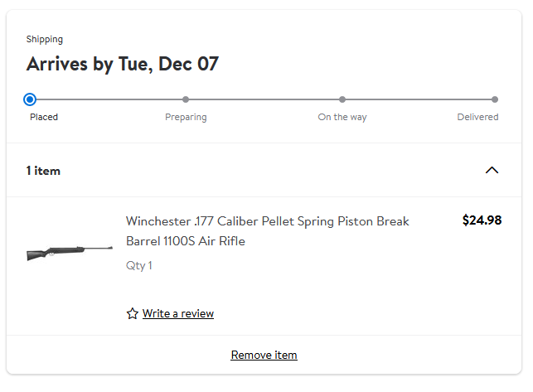Click the On the way step dot
533x392 pixels.
coord(342,99)
